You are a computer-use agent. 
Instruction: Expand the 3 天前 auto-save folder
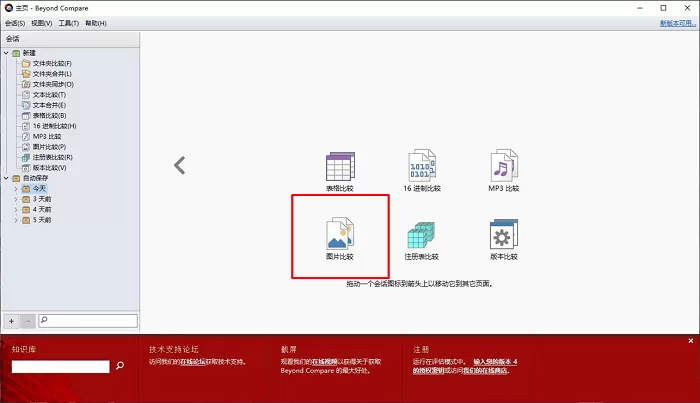coord(16,199)
